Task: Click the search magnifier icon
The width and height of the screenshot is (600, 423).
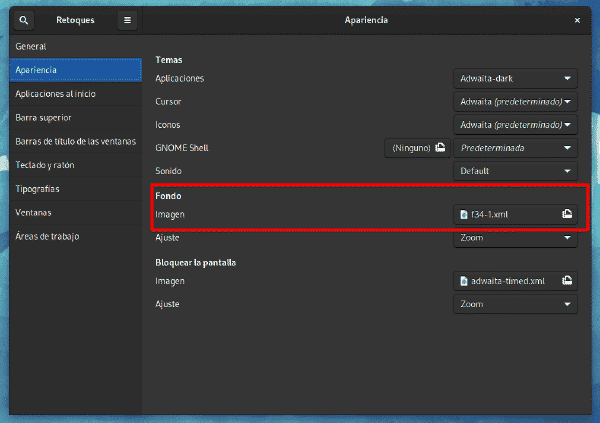Action: [x=24, y=20]
